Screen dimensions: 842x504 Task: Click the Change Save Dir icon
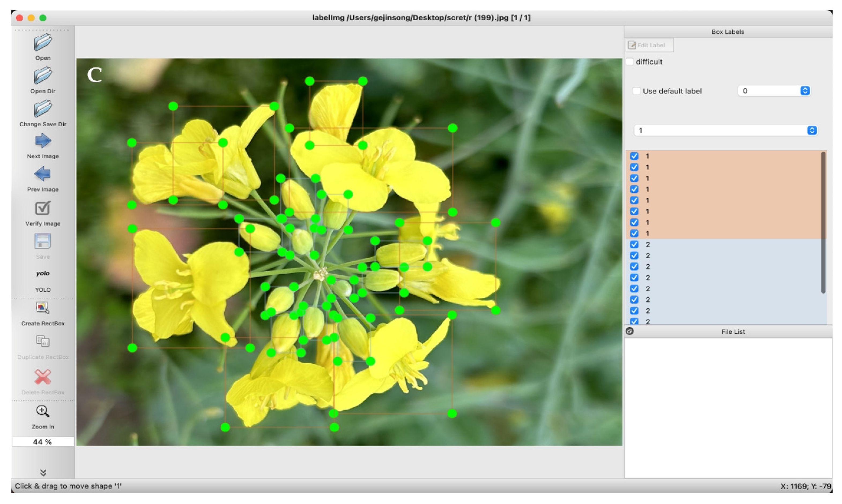43,109
